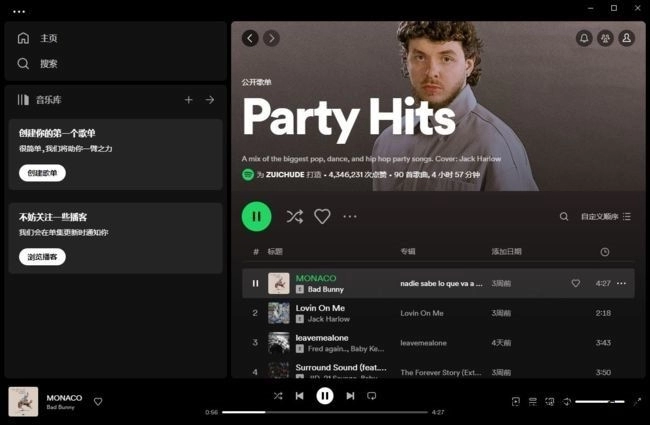Select the leavemealone track title

point(322,338)
